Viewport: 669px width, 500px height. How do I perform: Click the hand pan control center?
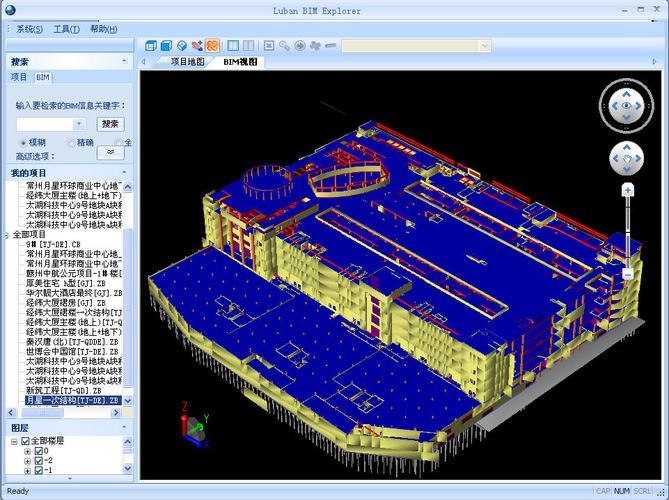[627, 159]
